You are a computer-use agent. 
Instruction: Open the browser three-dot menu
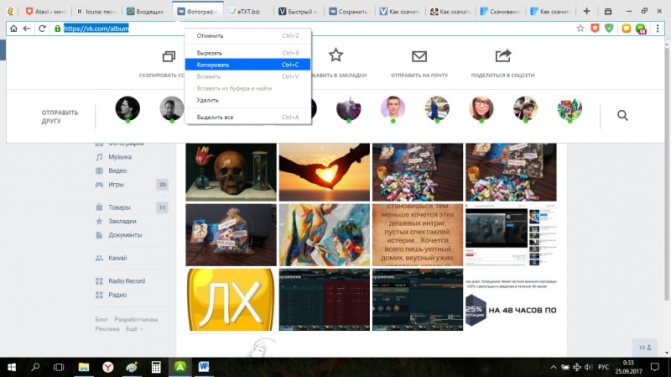pos(658,29)
